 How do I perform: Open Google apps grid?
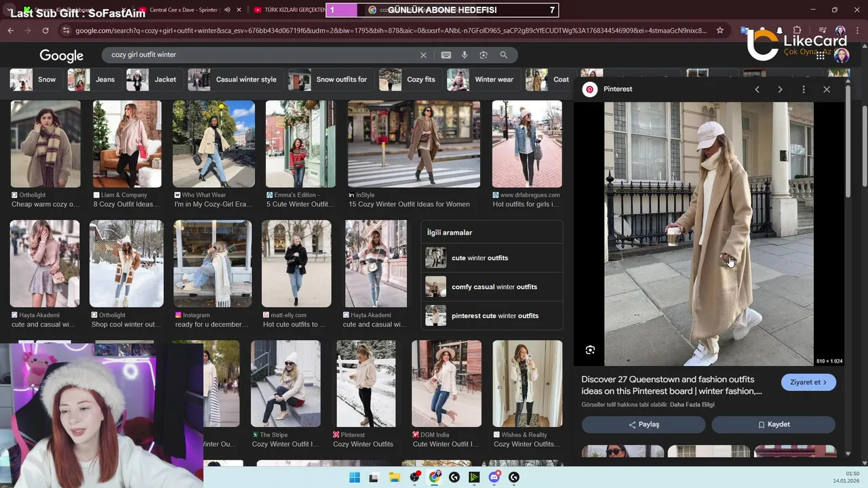click(x=822, y=56)
